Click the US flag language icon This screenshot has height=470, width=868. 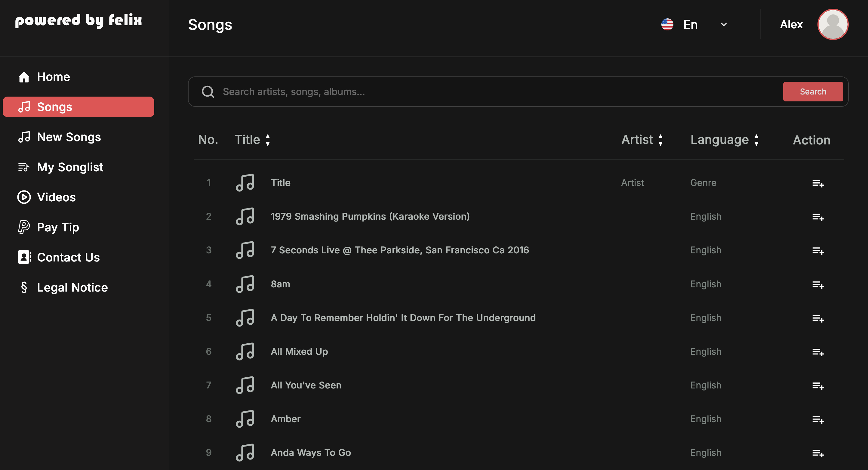667,24
